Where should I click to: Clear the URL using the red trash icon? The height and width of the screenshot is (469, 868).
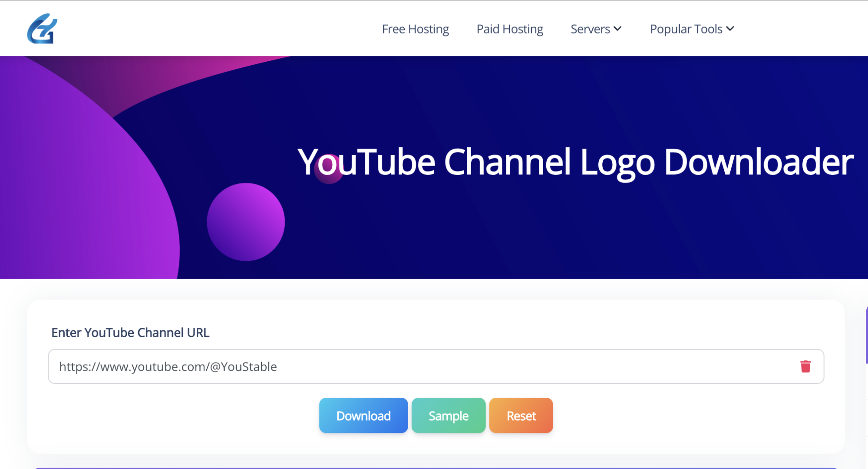(x=805, y=366)
